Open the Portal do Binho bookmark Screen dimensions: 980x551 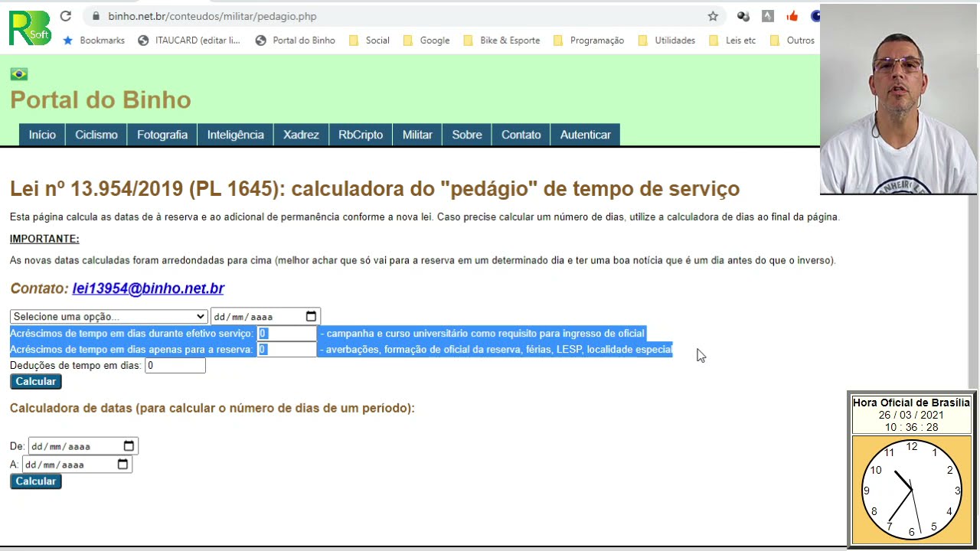[296, 41]
